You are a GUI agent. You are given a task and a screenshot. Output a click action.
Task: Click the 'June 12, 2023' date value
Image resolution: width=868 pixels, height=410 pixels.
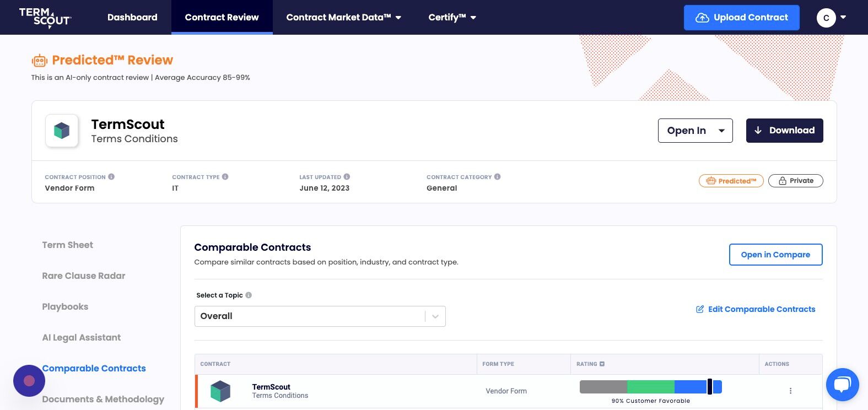[x=325, y=188]
